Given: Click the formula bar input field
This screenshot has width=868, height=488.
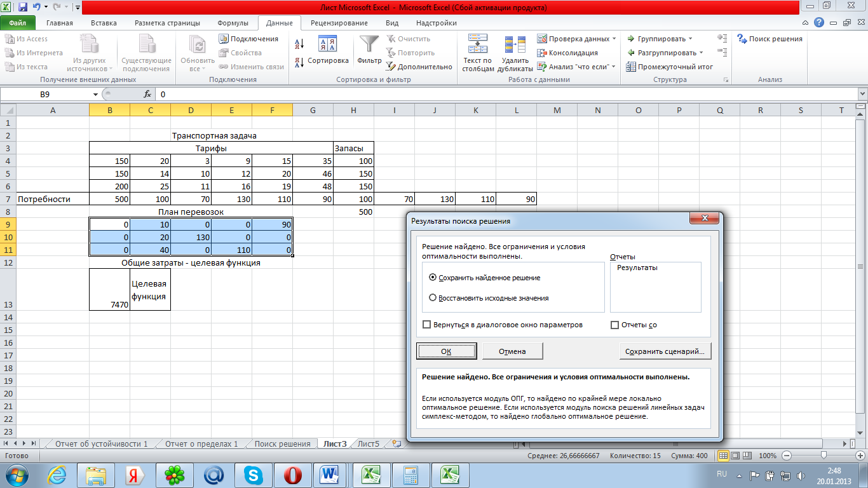Looking at the screenshot, I should click(506, 94).
